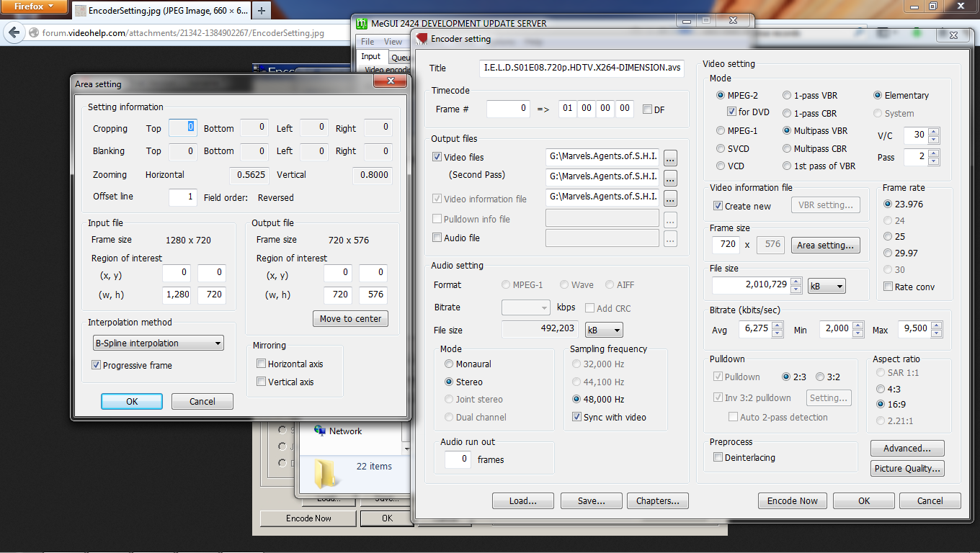Enable Horizontal axis mirroring

261,364
